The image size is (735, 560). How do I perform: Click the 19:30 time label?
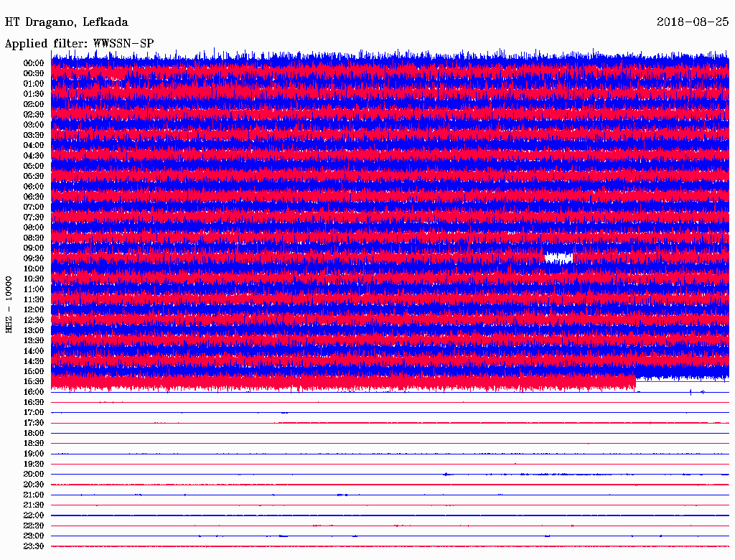[34, 465]
